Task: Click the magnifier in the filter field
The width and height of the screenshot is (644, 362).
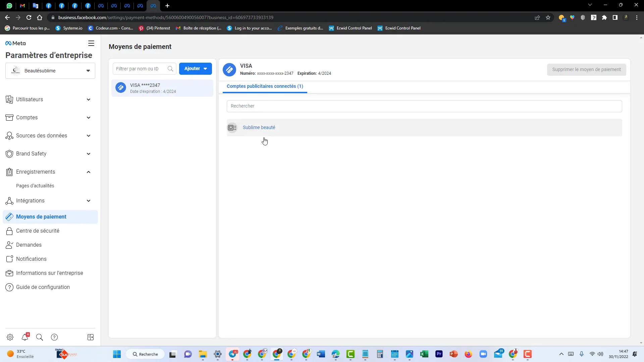Action: (170, 69)
